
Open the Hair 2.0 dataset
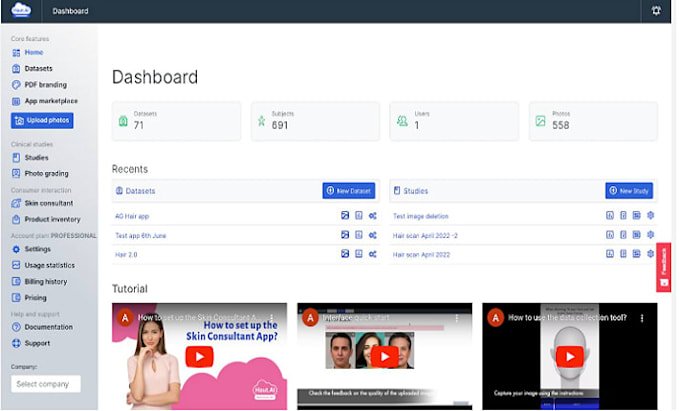click(126, 255)
